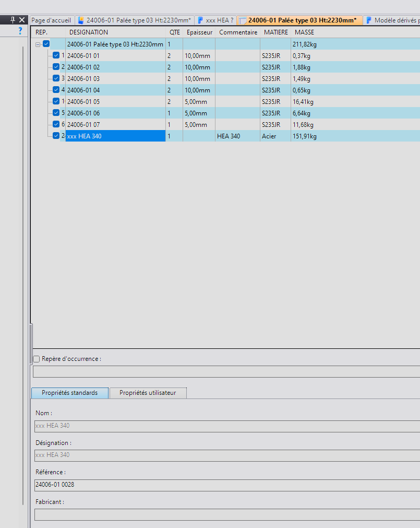Click into the Référence input field
This screenshot has height=528, width=420.
pyautogui.click(x=227, y=485)
